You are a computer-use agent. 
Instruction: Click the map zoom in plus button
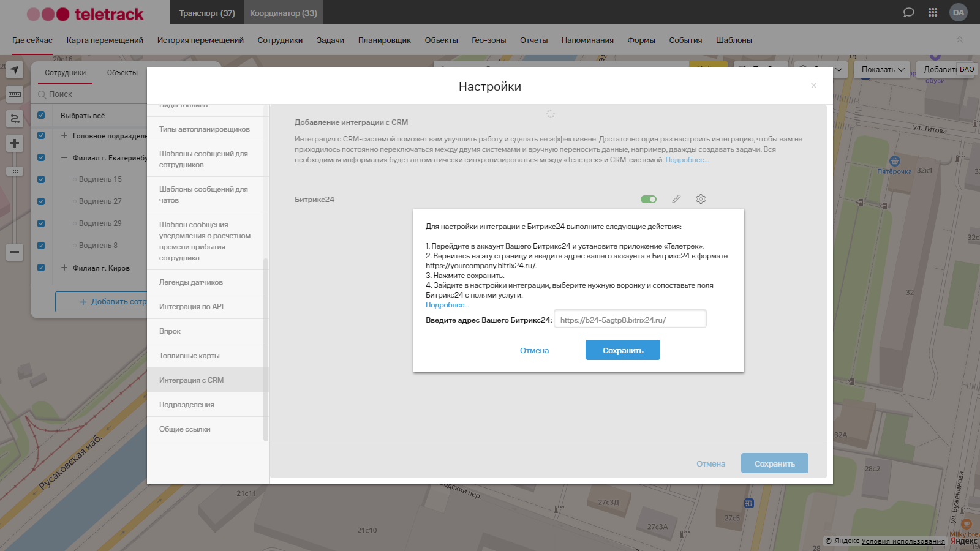click(x=15, y=143)
